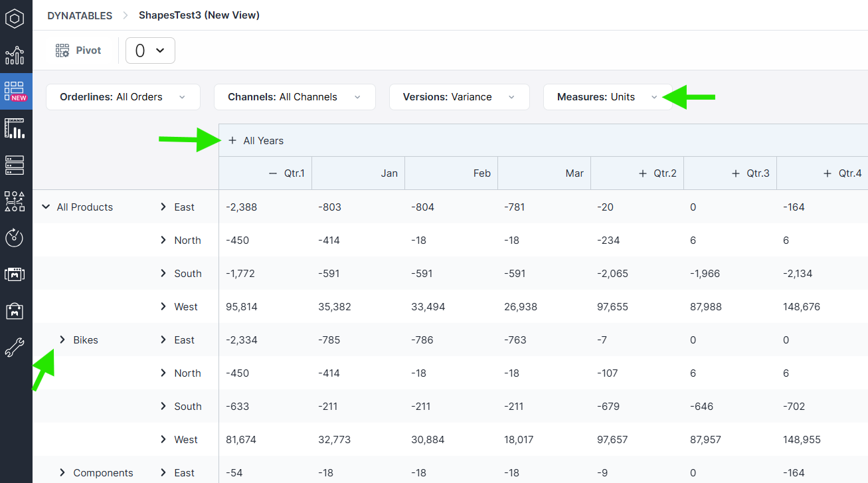The height and width of the screenshot is (483, 868).
Task: Open the stacked server rows sidebar icon
Action: click(x=15, y=165)
